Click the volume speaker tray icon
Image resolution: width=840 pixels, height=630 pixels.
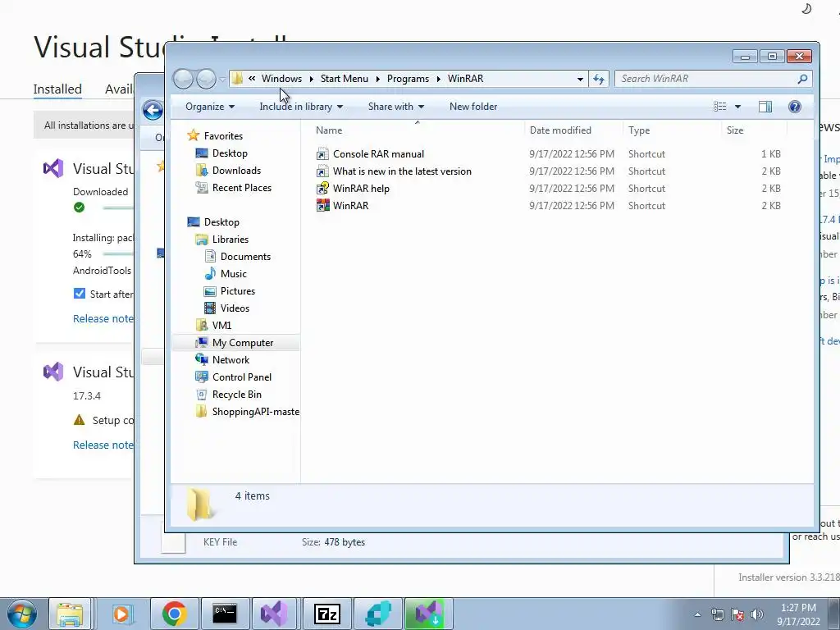[x=757, y=614]
